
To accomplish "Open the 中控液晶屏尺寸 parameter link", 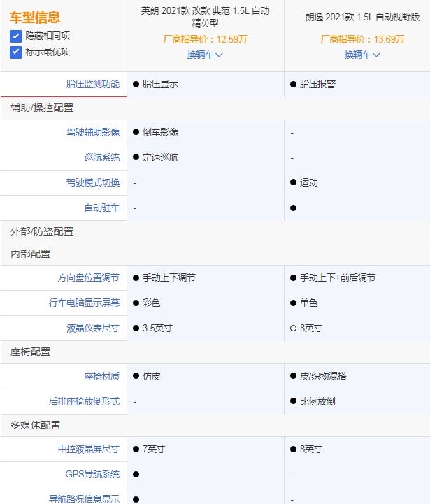I will pyautogui.click(x=89, y=449).
